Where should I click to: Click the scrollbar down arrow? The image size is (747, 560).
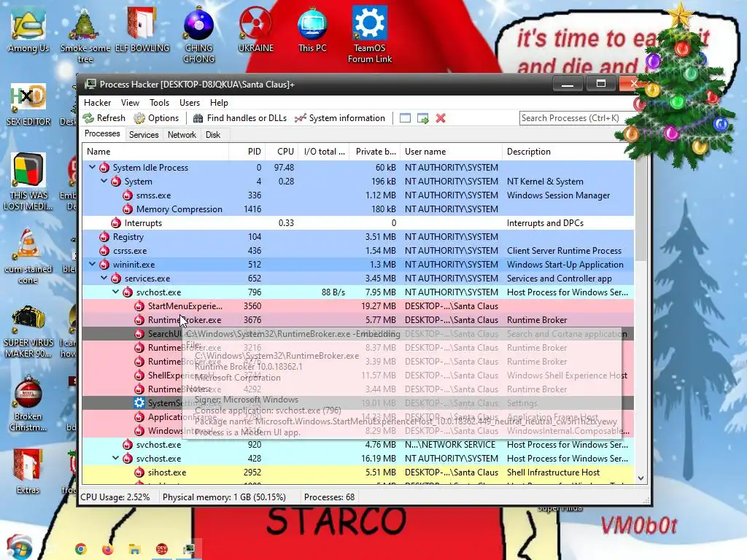[640, 478]
